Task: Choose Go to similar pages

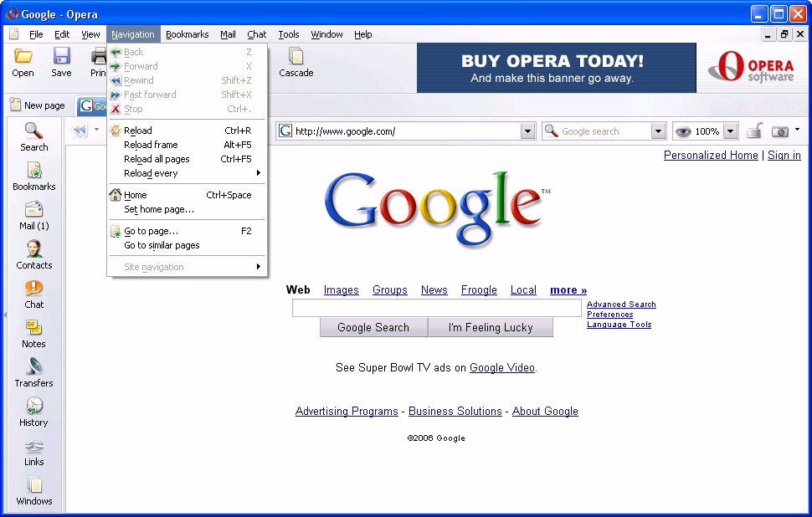Action: (x=187, y=245)
